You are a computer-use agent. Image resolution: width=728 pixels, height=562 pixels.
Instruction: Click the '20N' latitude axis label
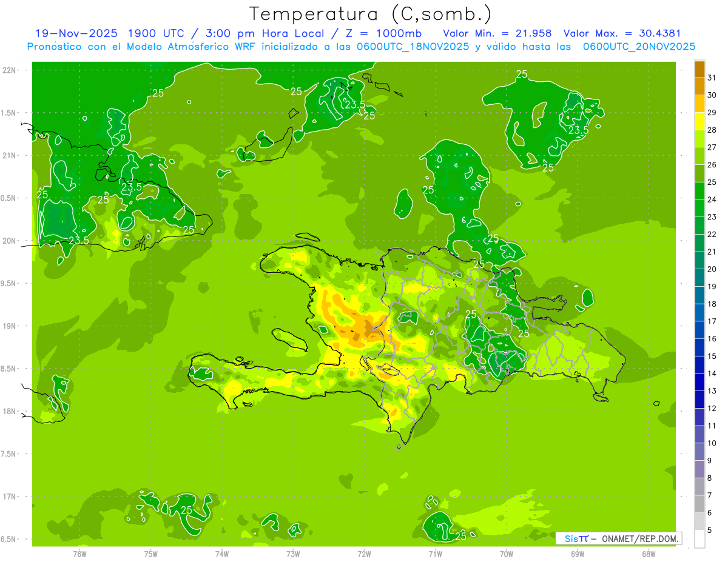click(8, 241)
